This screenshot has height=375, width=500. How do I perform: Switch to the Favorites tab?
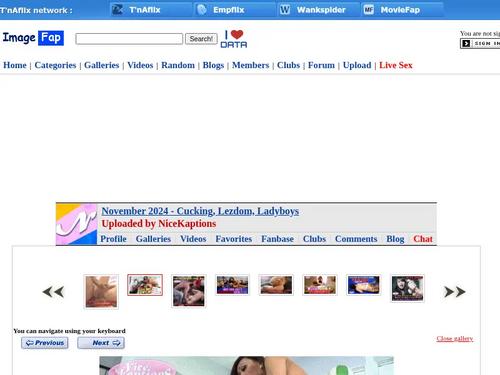[234, 239]
